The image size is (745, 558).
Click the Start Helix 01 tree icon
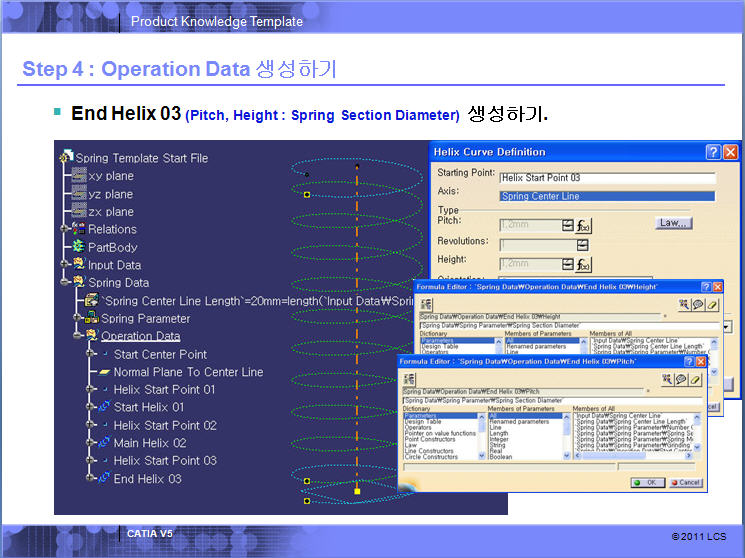[102, 407]
